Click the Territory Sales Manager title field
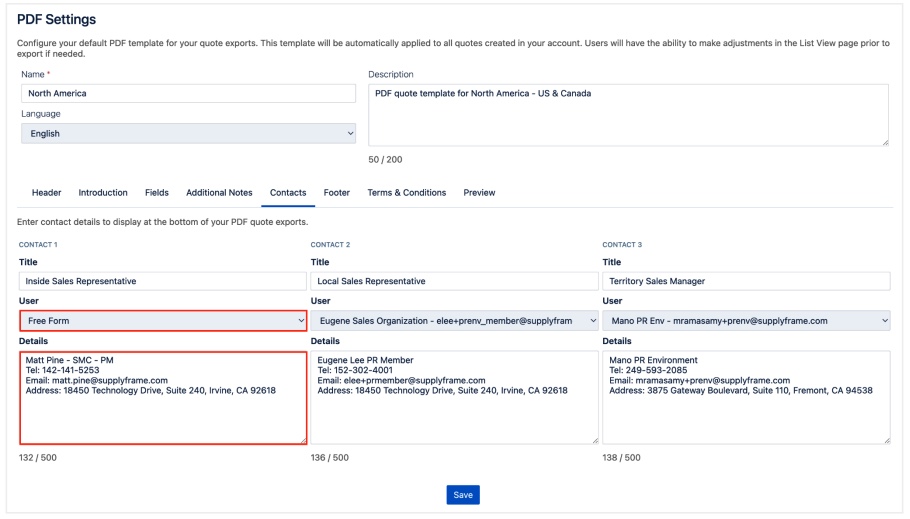This screenshot has width=910, height=519. 746,282
